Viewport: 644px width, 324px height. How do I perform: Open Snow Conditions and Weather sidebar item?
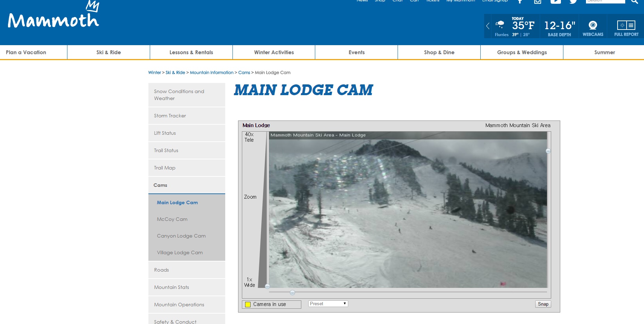point(187,95)
